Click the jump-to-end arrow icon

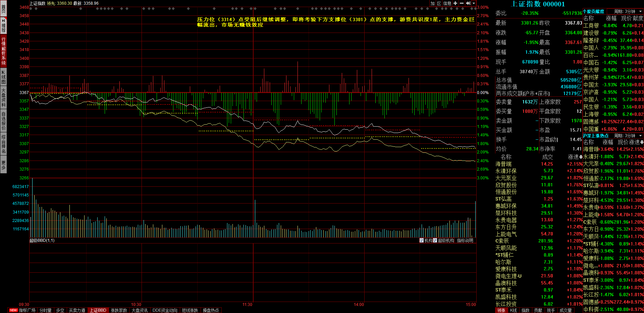click(468, 3)
